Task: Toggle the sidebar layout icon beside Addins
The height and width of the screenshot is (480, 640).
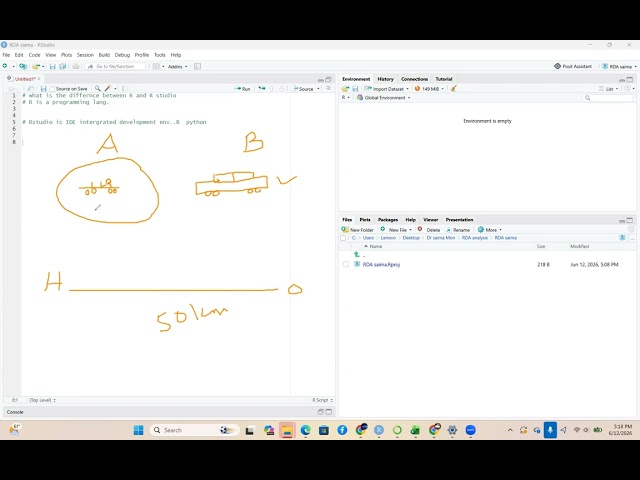Action: pos(197,66)
